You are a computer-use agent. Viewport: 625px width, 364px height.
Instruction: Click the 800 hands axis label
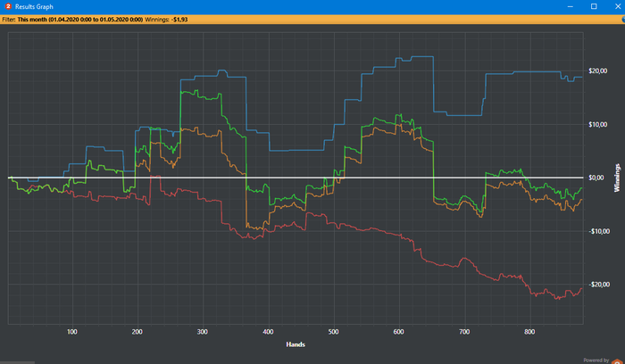529,332
